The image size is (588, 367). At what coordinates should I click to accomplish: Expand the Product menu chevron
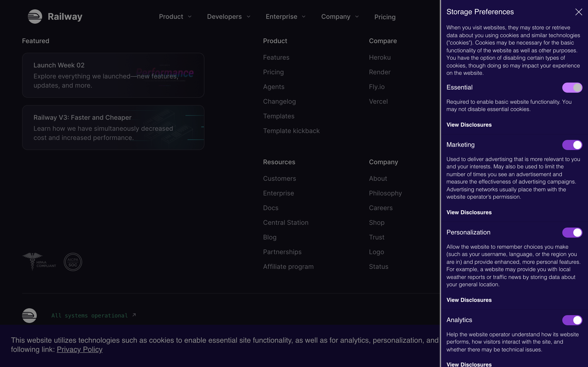click(190, 17)
